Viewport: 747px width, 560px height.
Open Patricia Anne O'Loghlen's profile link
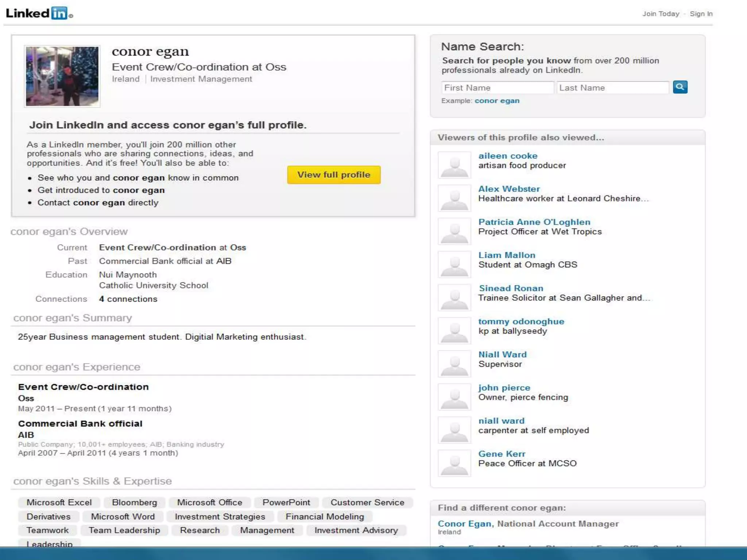[x=534, y=222]
